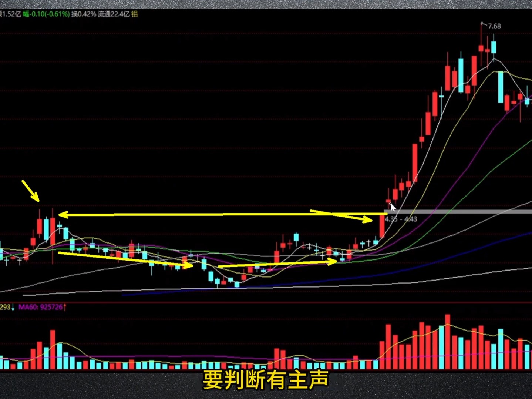
Task: Click the red up-arrow beside MA60 value
Action: pyautogui.click(x=65, y=307)
